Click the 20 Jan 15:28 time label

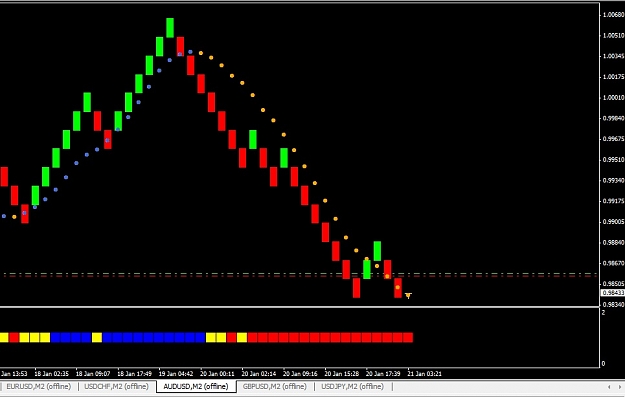342,374
